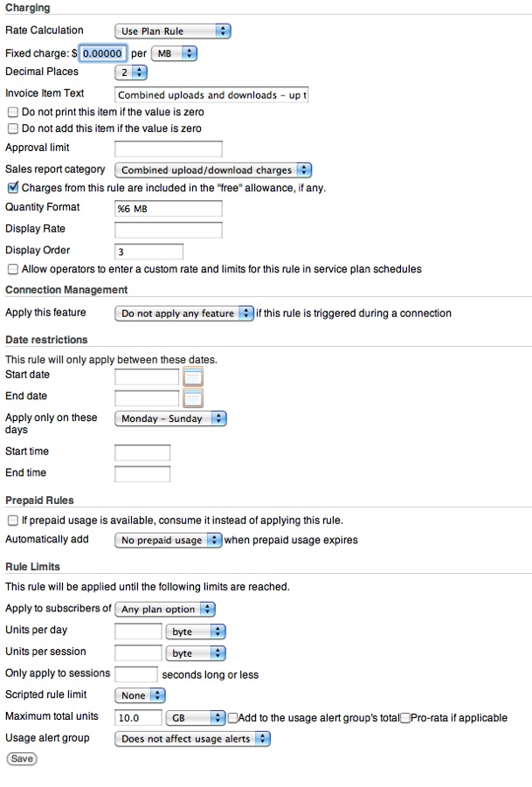Open the Scripted rule limit dropdown
This screenshot has width=532, height=787.
coord(141,696)
